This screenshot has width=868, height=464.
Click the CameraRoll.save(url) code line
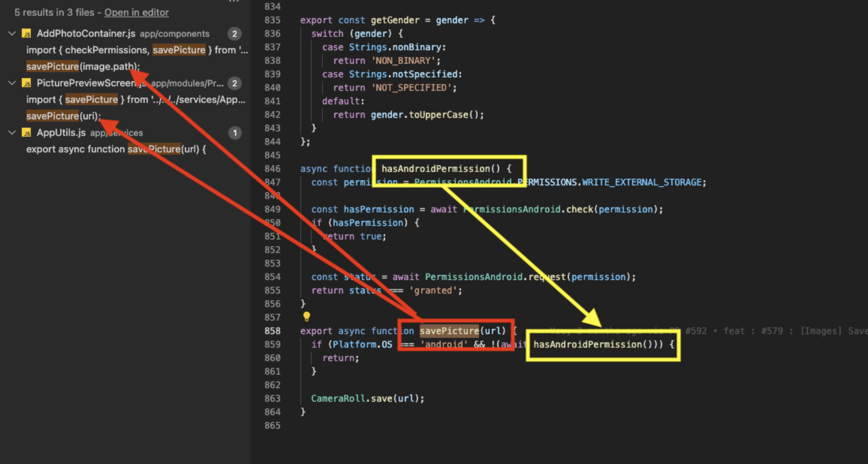(x=367, y=398)
